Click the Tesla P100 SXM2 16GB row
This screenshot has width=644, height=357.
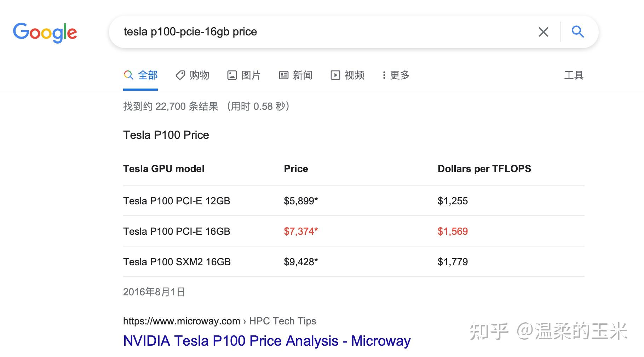[177, 262]
